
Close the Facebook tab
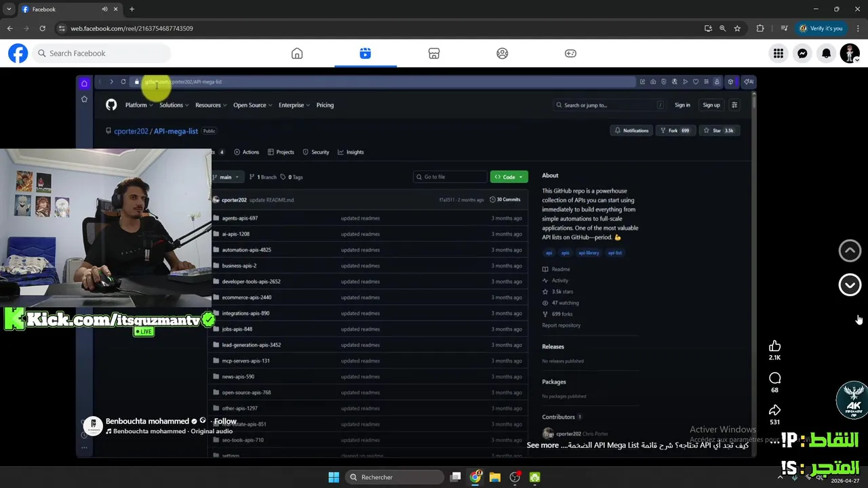click(116, 9)
